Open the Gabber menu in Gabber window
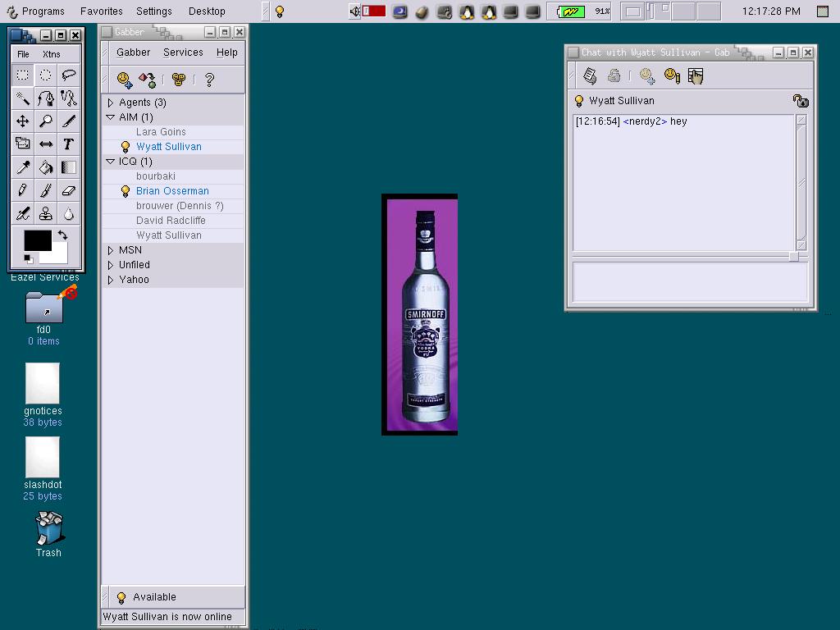This screenshot has width=840, height=630. 134,52
